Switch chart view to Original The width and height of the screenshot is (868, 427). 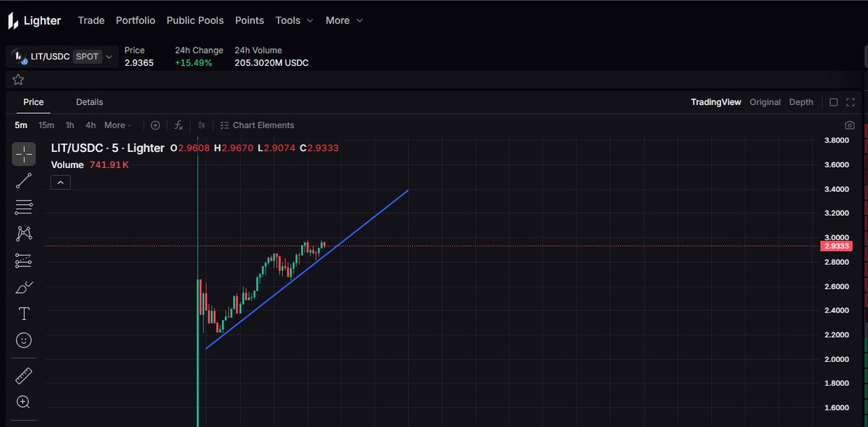coord(765,102)
